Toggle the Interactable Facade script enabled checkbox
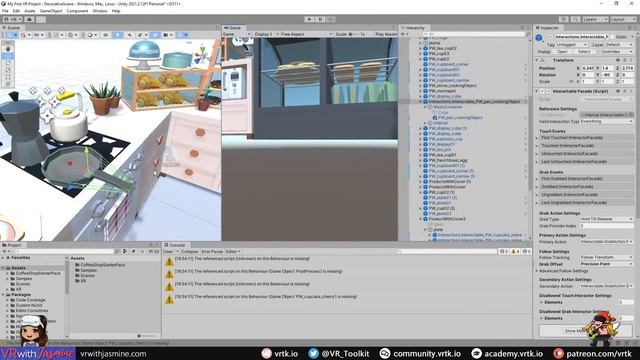The height and width of the screenshot is (360, 640). pos(549,91)
